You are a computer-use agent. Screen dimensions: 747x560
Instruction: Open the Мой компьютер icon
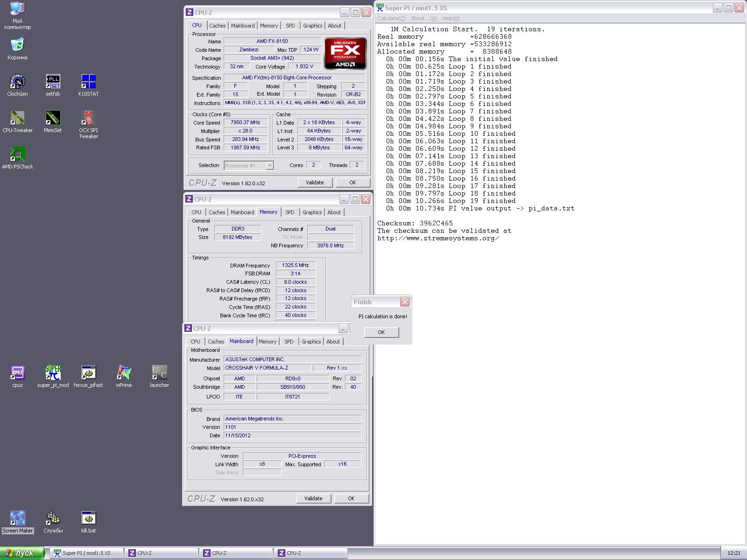pos(17,15)
